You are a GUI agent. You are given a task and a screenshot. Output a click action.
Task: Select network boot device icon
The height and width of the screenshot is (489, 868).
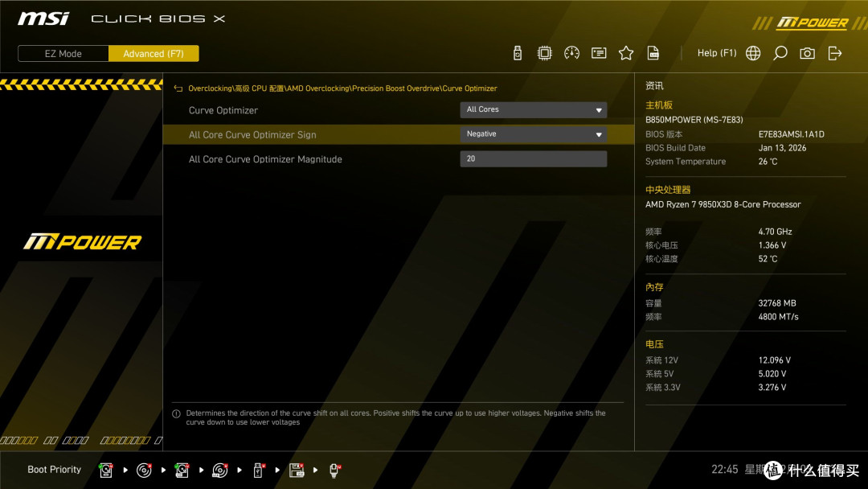point(334,471)
